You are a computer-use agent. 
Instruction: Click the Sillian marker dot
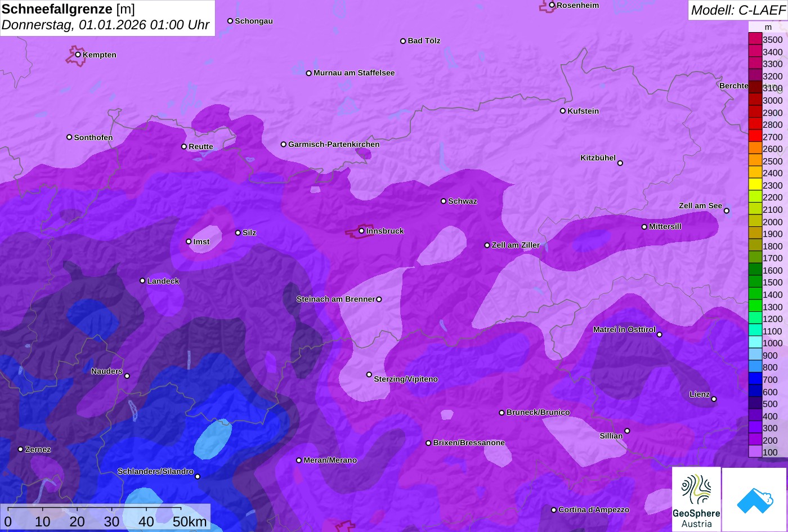click(x=627, y=431)
